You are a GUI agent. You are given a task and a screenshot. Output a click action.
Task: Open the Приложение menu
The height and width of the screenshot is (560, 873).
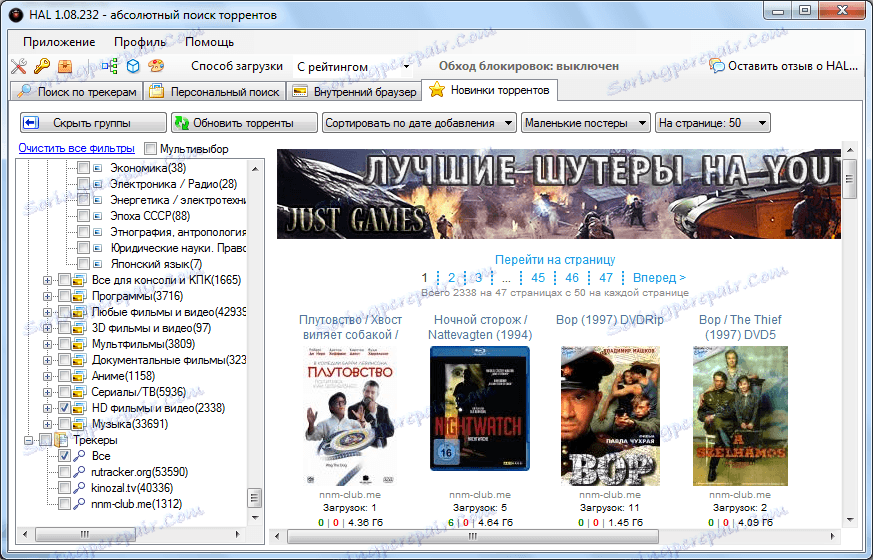pos(59,42)
